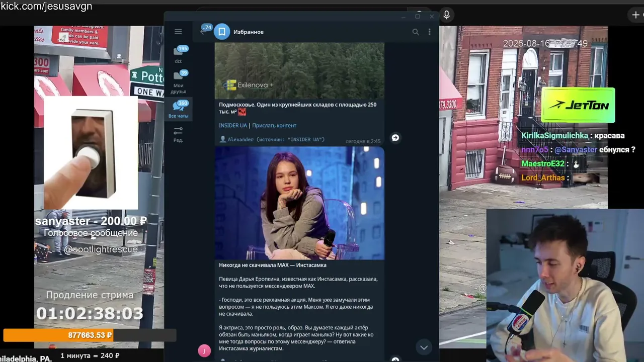Close the Telegram window
Screen dimensions: 644x362
[x=432, y=17]
